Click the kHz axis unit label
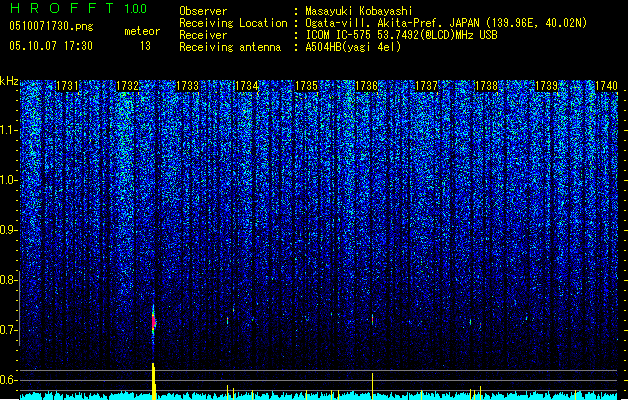This screenshot has height=400, width=629. coord(9,81)
